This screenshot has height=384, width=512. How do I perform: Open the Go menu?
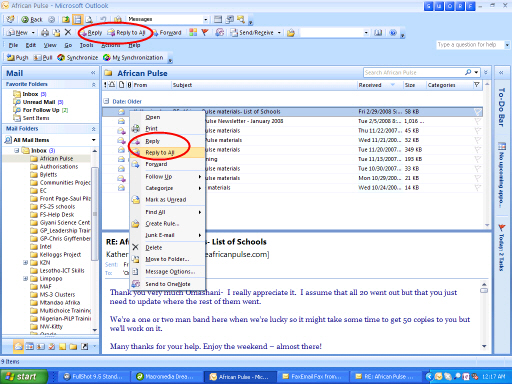pyautogui.click(x=68, y=45)
